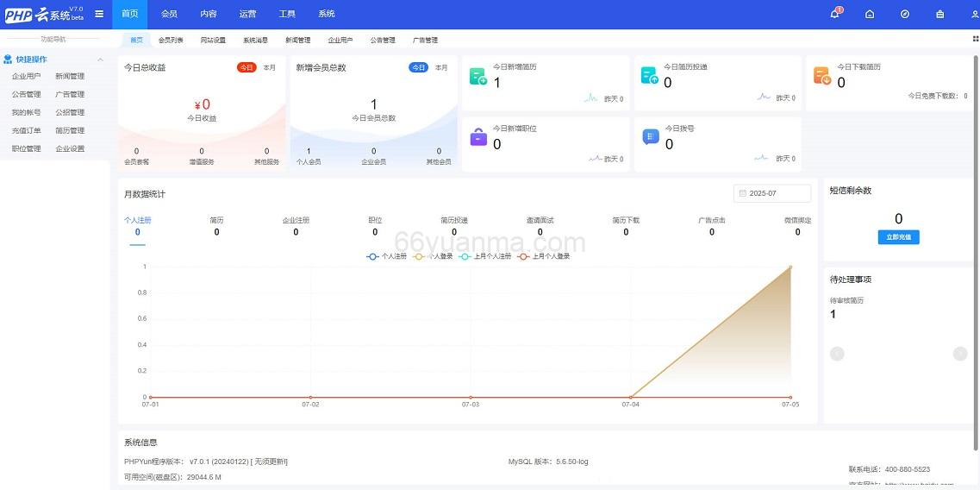Click the 07-05 data point on chart

coord(790,267)
